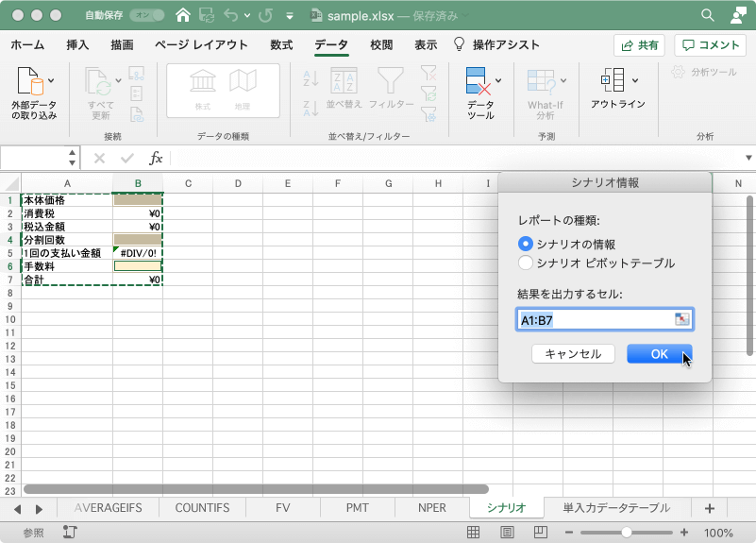Click the コメント button

pos(711,45)
